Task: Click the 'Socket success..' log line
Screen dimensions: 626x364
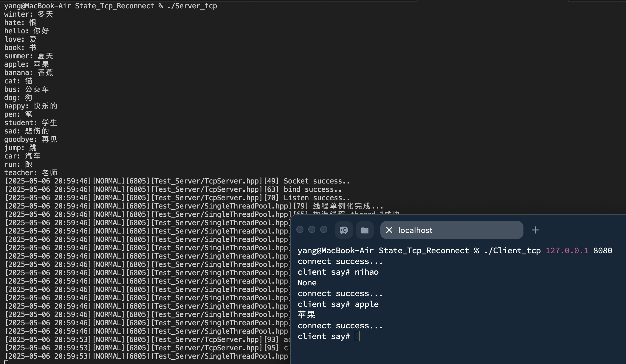Action: pyautogui.click(x=316, y=181)
